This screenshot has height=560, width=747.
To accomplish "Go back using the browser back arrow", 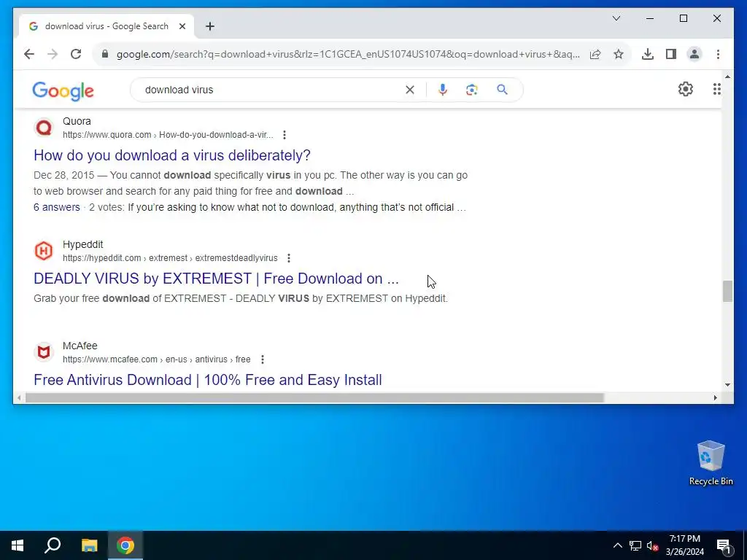I will [29, 54].
